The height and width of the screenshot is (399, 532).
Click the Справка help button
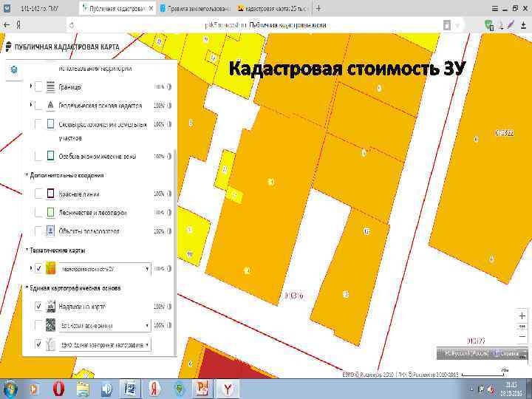(x=507, y=353)
